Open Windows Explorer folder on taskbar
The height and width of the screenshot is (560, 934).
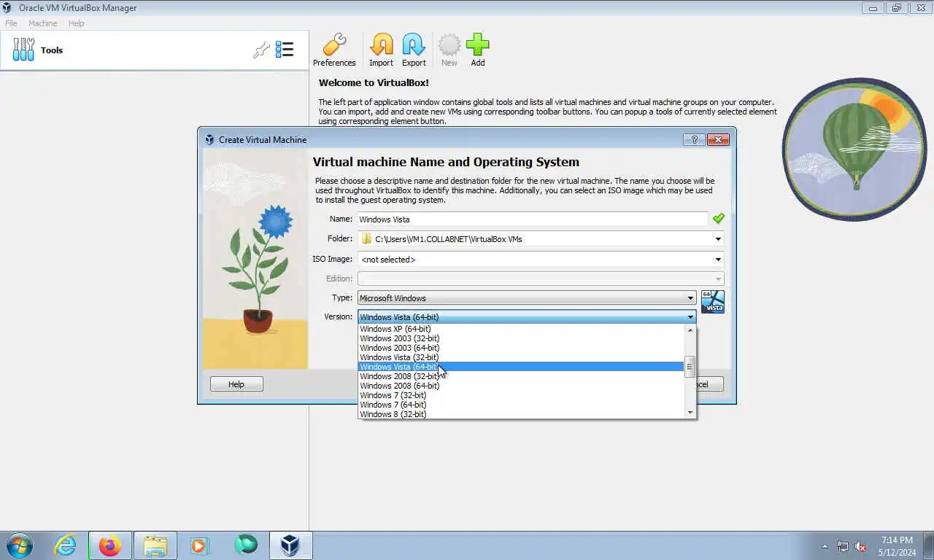tap(155, 545)
